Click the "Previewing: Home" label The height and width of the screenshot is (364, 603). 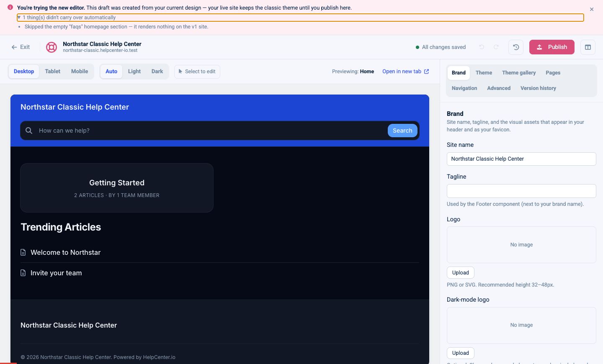pos(353,72)
